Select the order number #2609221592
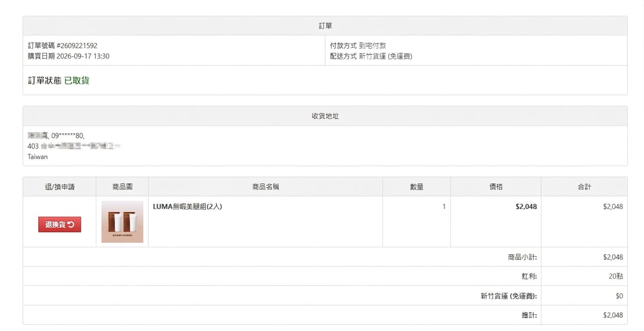 pos(77,45)
